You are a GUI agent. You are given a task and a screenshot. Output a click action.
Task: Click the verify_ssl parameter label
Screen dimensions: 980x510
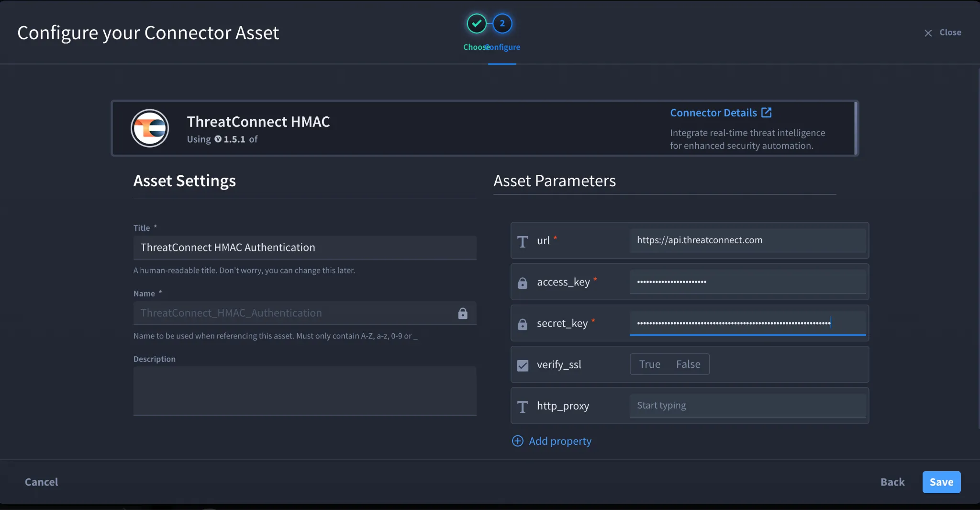559,364
